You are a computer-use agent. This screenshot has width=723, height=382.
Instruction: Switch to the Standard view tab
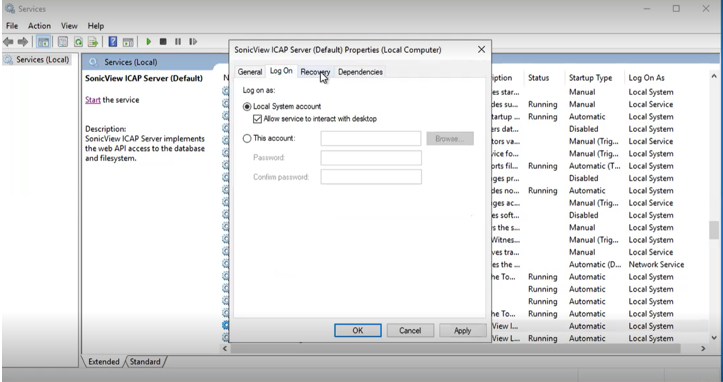pyautogui.click(x=145, y=362)
